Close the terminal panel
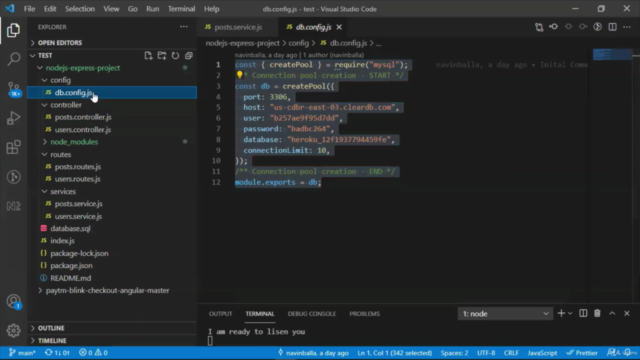The height and width of the screenshot is (360, 640). pyautogui.click(x=627, y=313)
